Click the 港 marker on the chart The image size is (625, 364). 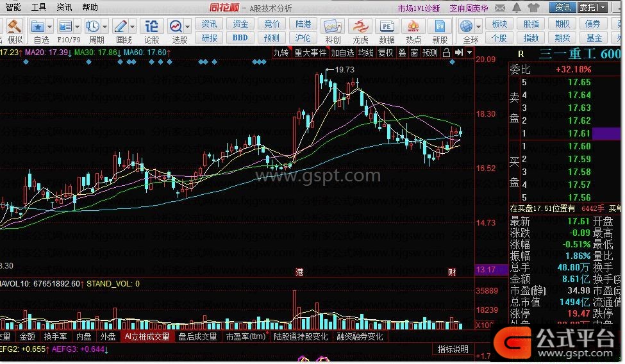click(299, 272)
